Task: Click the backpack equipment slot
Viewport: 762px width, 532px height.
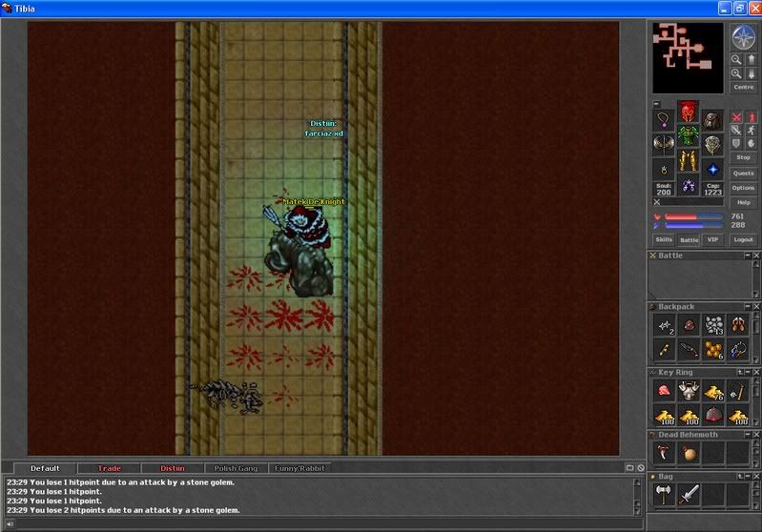Action: click(x=712, y=120)
